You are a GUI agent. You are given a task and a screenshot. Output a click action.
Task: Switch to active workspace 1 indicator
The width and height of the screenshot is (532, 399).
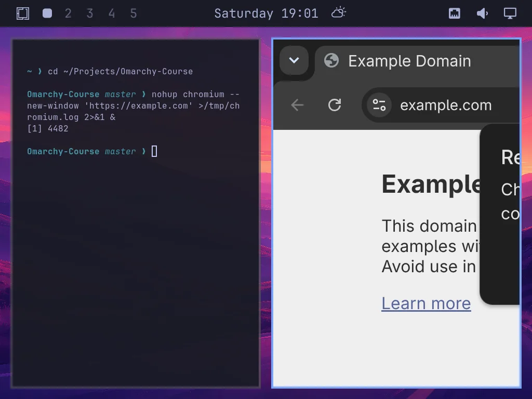click(47, 13)
